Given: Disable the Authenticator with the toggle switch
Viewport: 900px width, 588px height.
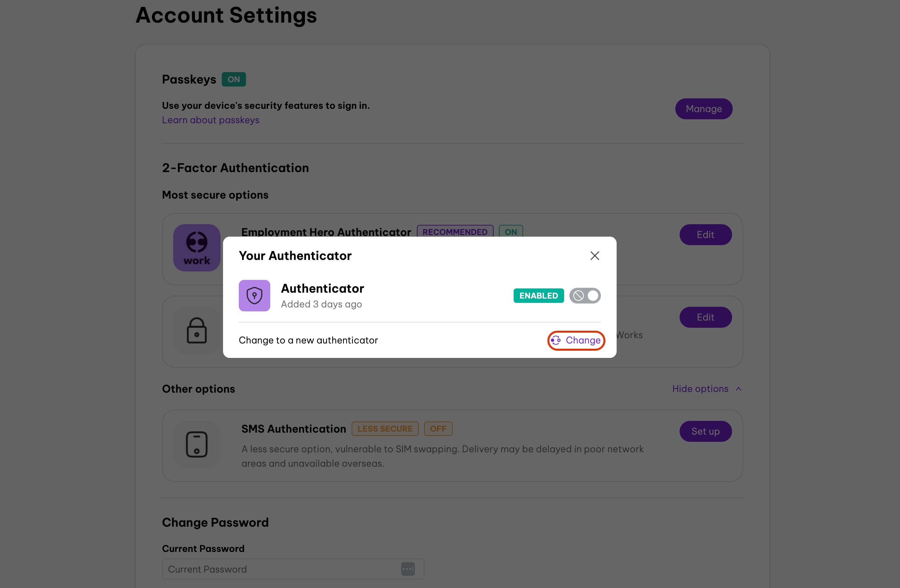Looking at the screenshot, I should coord(585,296).
